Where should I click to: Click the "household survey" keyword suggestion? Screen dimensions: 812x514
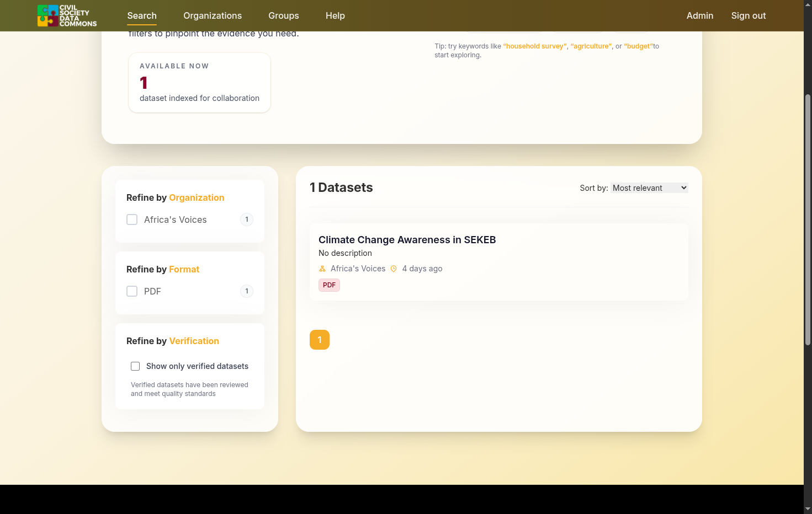point(535,46)
